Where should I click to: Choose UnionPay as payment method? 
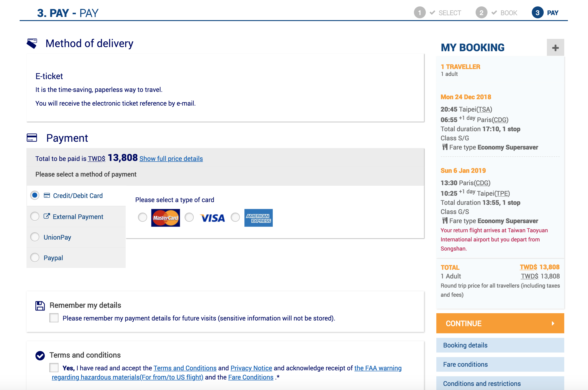[35, 237]
